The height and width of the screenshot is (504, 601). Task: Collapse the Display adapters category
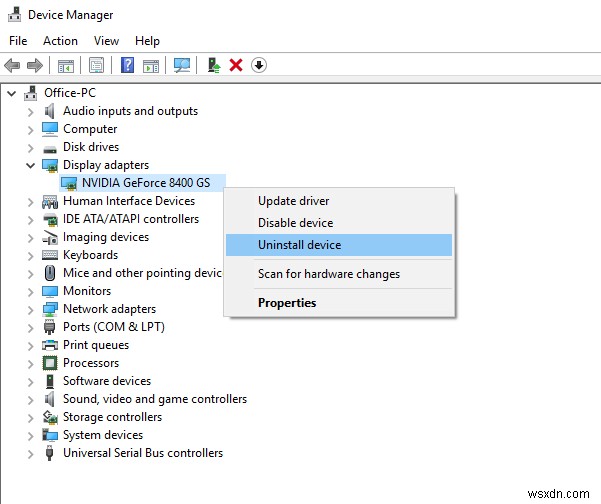point(31,165)
